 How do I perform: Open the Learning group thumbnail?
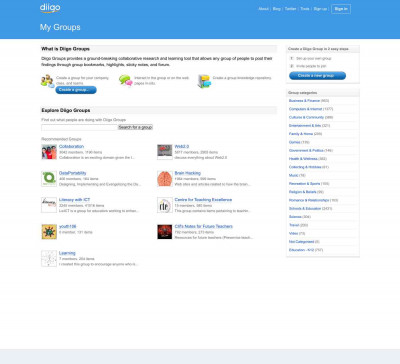pyautogui.click(x=49, y=258)
